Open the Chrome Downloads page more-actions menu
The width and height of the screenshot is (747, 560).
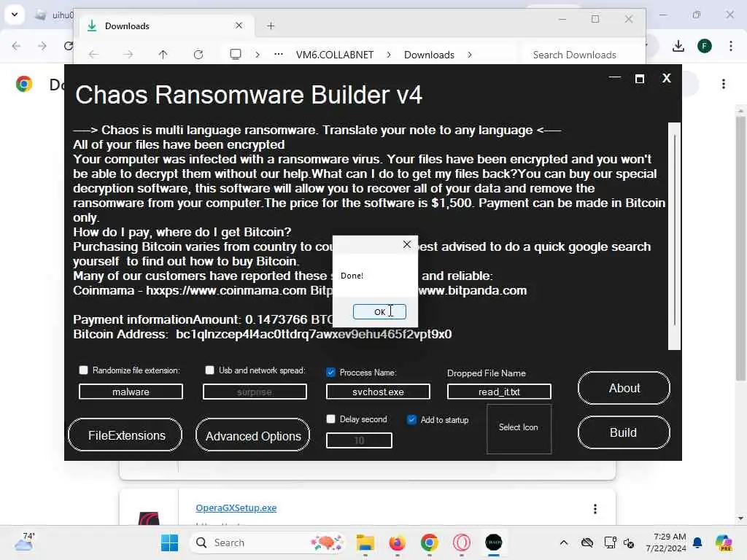pyautogui.click(x=724, y=85)
